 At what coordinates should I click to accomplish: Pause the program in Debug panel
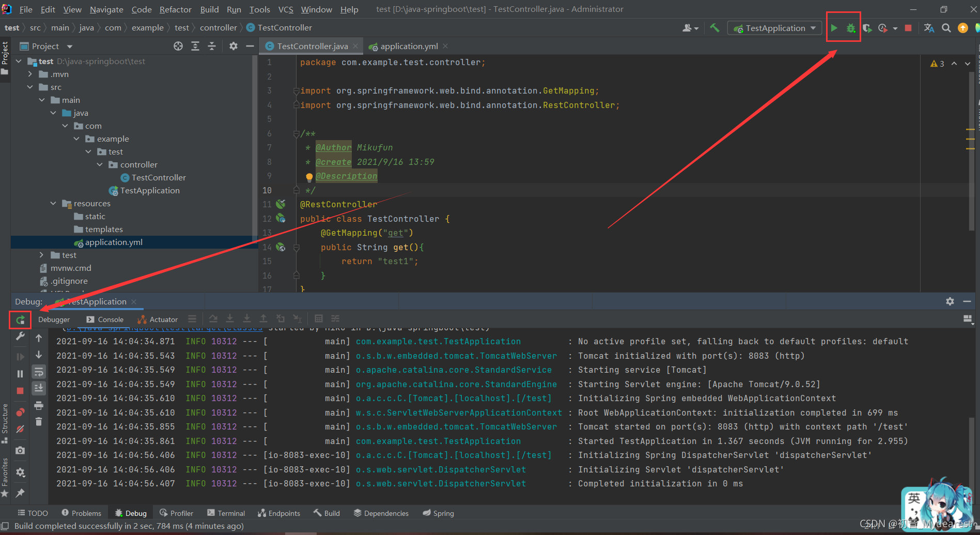[x=20, y=374]
